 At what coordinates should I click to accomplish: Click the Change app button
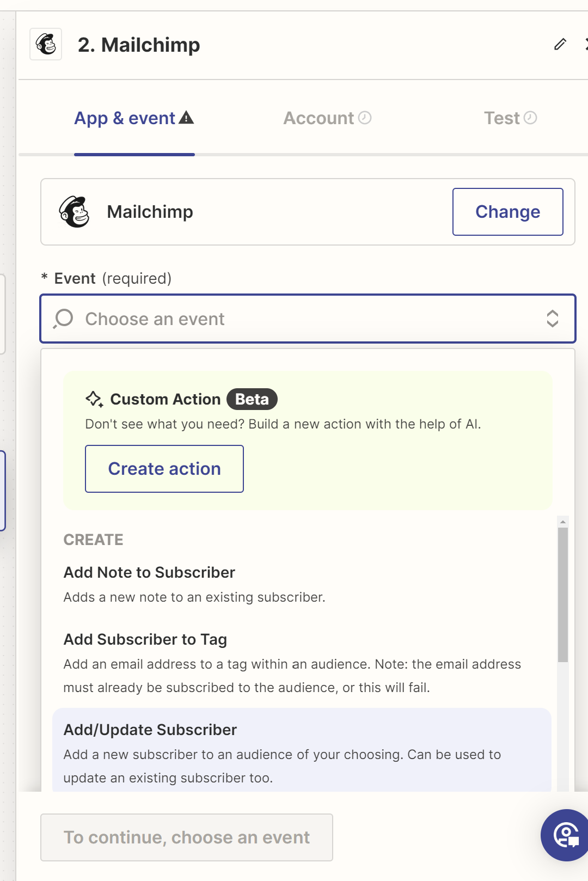(x=508, y=212)
